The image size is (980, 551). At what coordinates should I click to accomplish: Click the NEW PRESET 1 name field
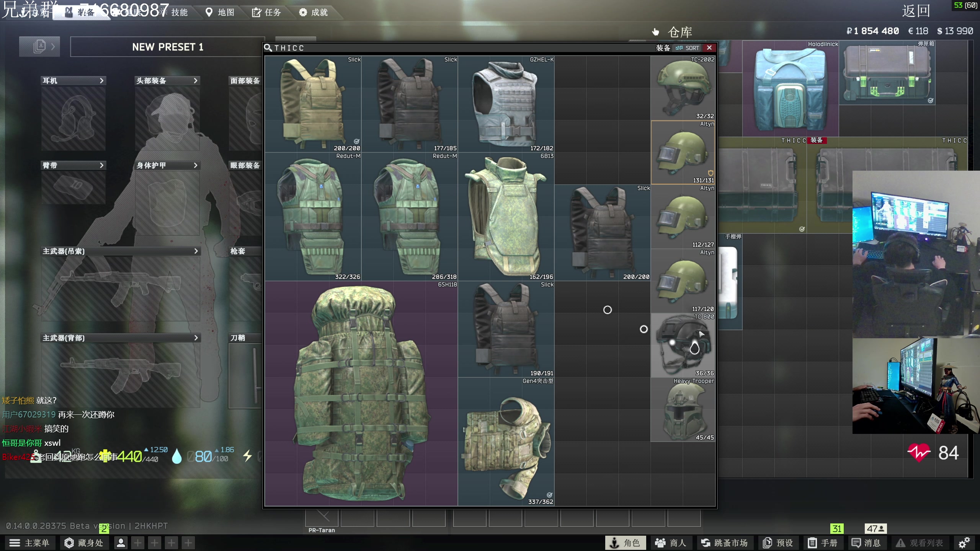(x=167, y=47)
